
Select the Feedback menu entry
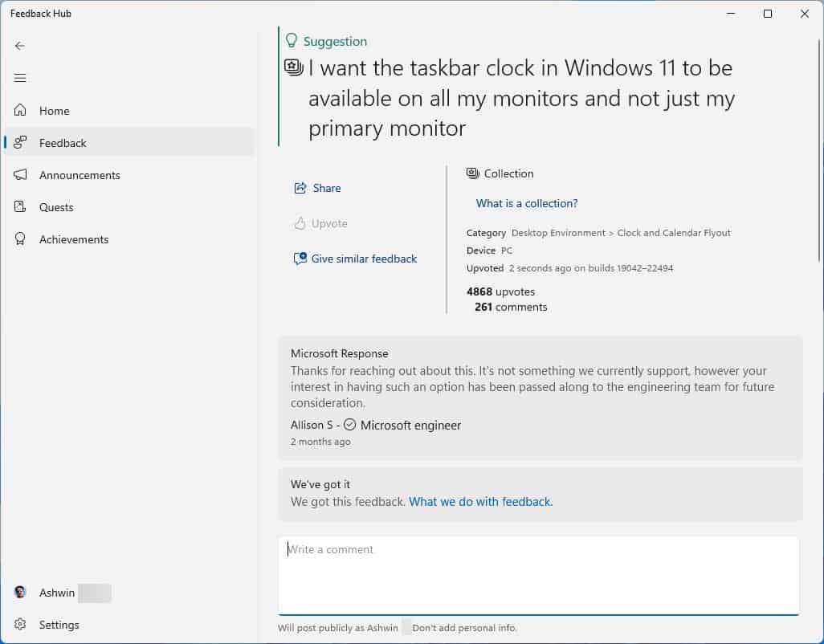coord(62,143)
